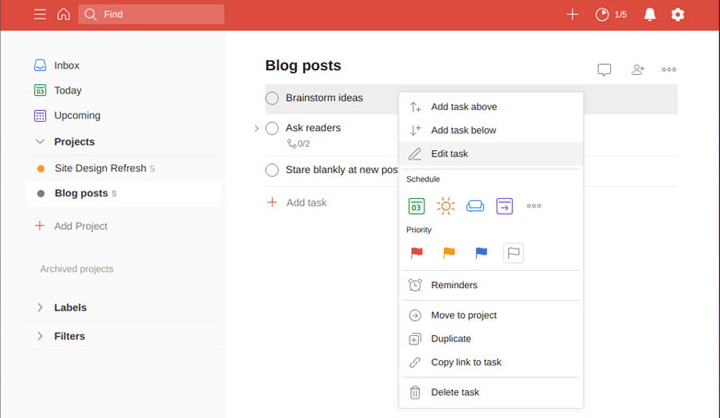Screen dimensions: 720x418
Task: Open more schedule options dots
Action: click(x=534, y=206)
